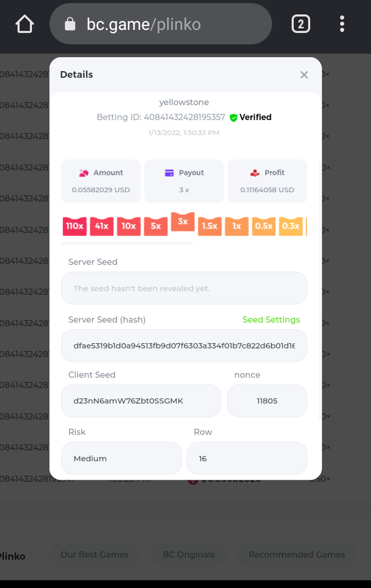
Task: Open the Risk Medium field
Action: tap(121, 458)
